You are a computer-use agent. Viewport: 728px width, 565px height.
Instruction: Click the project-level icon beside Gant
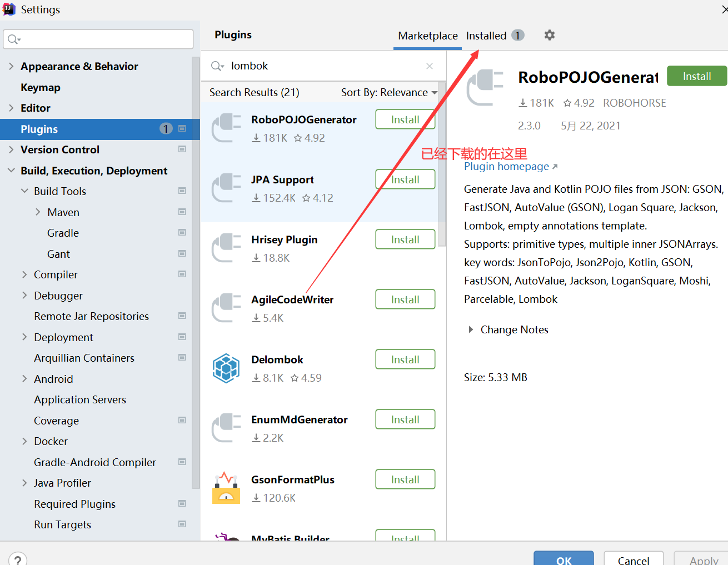point(182,253)
